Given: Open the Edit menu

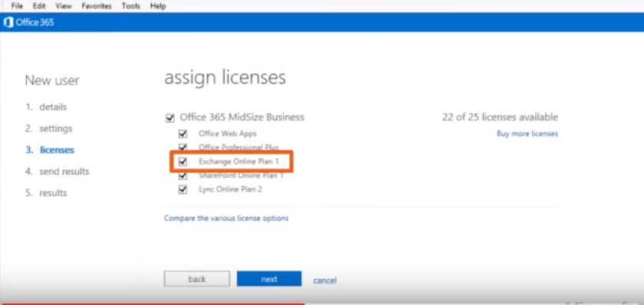Looking at the screenshot, I should 39,6.
